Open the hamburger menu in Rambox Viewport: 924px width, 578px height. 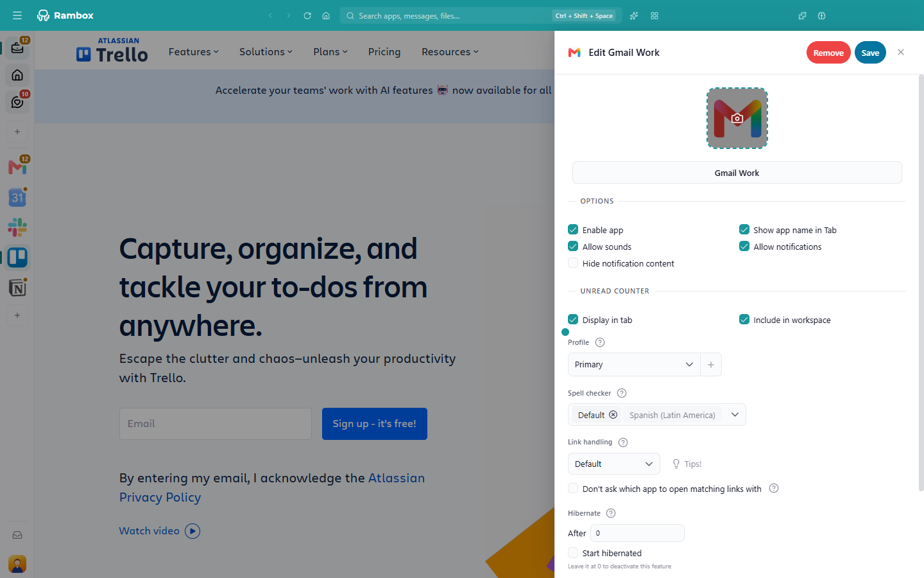17,15
